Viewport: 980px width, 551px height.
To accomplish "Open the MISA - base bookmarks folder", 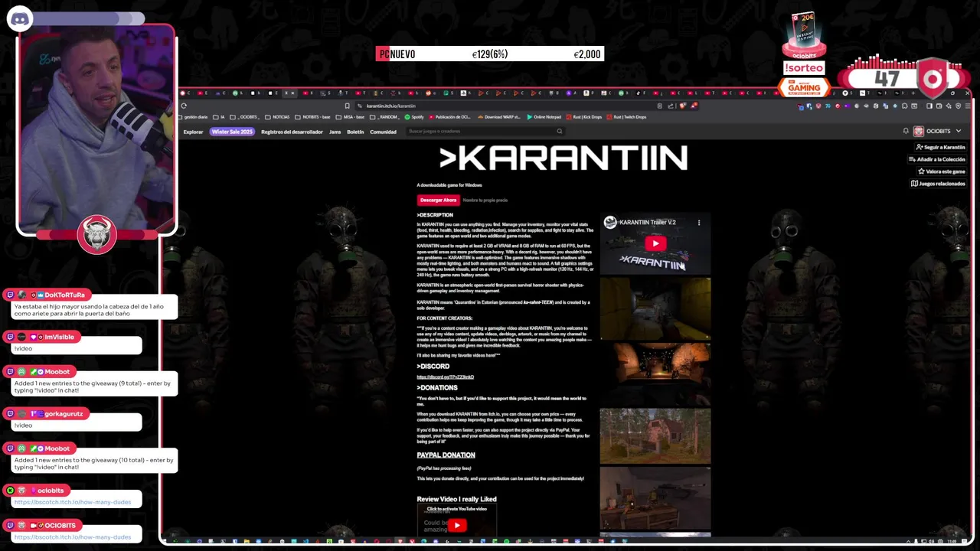I will [x=351, y=117].
